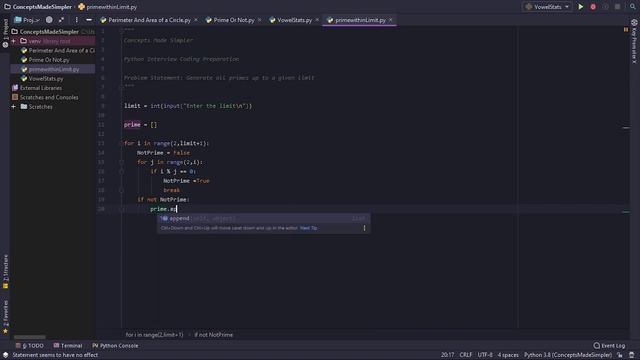Click fold marker beside line 13 for loop

[121, 143]
